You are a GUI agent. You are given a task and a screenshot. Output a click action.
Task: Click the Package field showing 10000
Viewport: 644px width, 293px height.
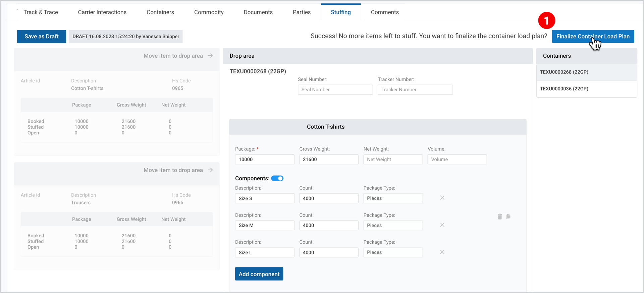pos(265,159)
